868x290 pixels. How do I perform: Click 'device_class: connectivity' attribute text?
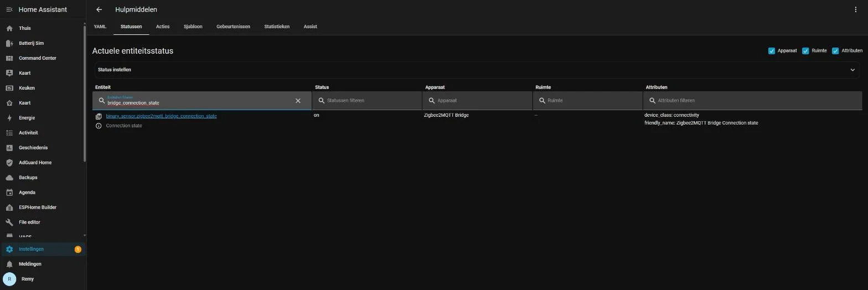pyautogui.click(x=671, y=115)
